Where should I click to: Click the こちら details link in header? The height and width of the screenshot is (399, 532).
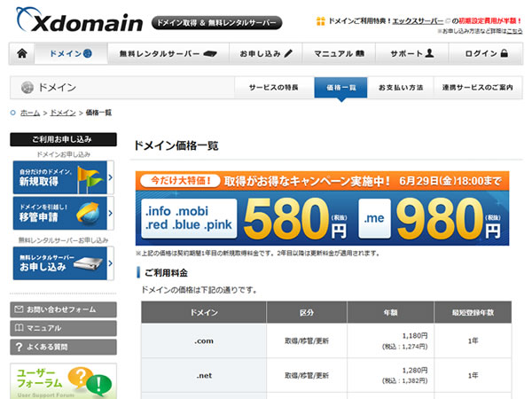[x=514, y=31]
